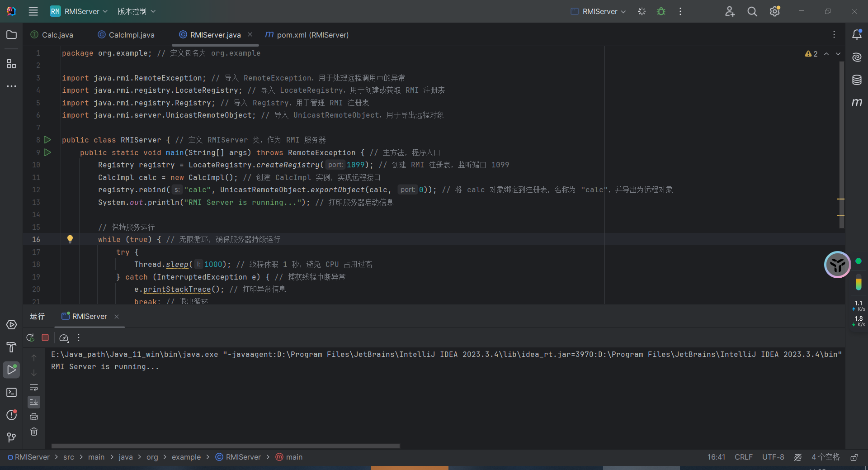Click the down stack trace arrow in console
The width and height of the screenshot is (868, 470).
pos(34,373)
